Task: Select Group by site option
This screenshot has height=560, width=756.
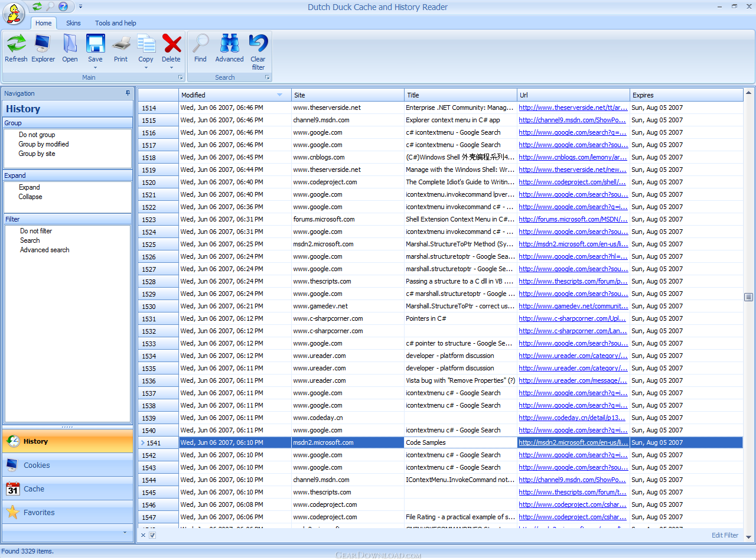Action: (x=37, y=154)
